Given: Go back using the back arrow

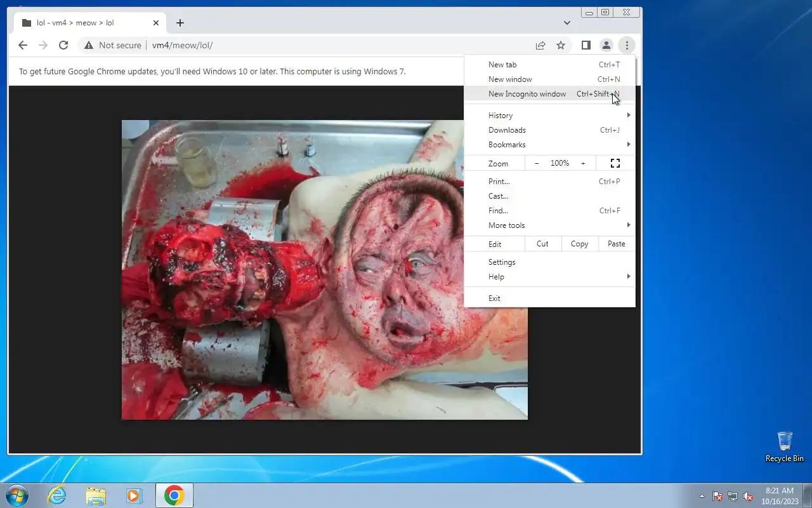Looking at the screenshot, I should click(23, 45).
